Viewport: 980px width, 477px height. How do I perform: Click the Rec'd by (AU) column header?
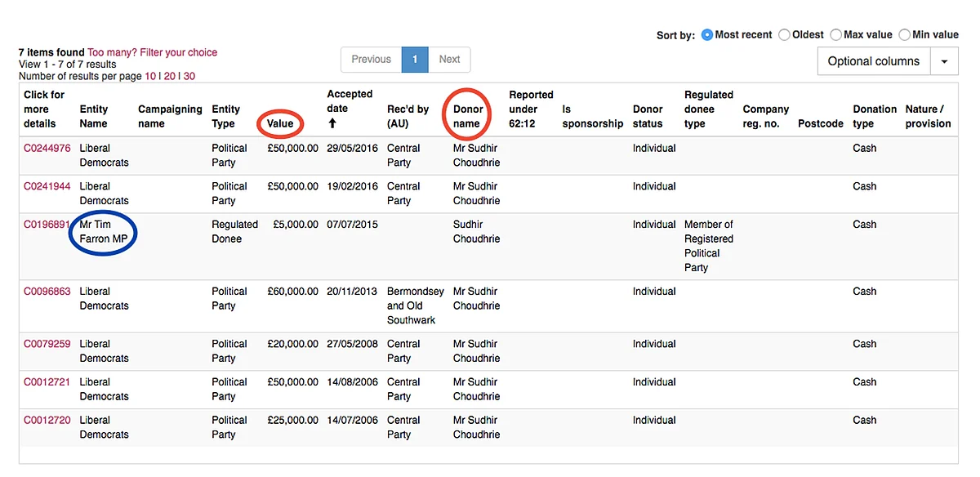point(408,116)
